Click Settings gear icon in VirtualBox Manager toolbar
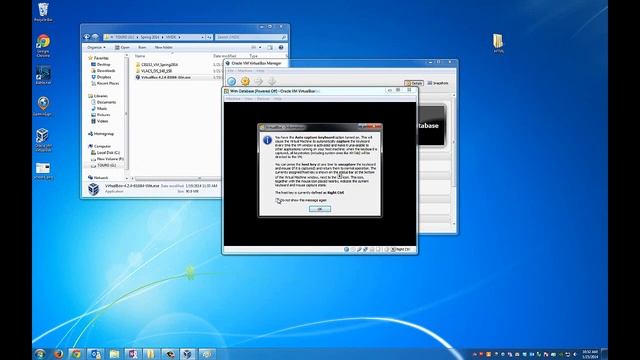Viewport: 640px width, 360px height. tap(245, 81)
